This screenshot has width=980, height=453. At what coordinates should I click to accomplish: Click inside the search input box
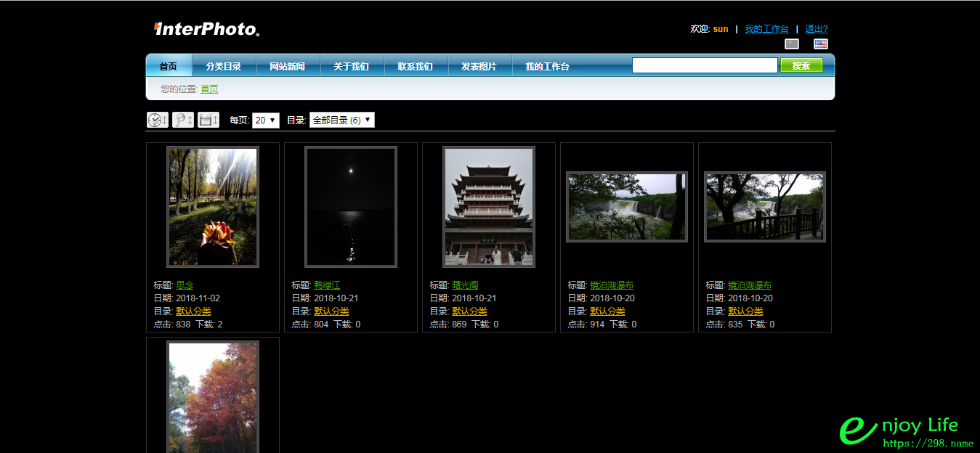click(703, 65)
